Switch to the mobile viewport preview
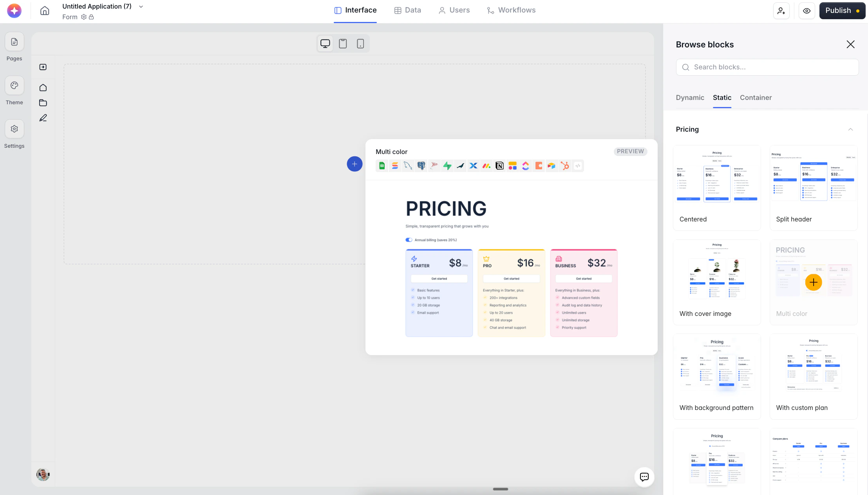The width and height of the screenshot is (868, 495). point(360,44)
